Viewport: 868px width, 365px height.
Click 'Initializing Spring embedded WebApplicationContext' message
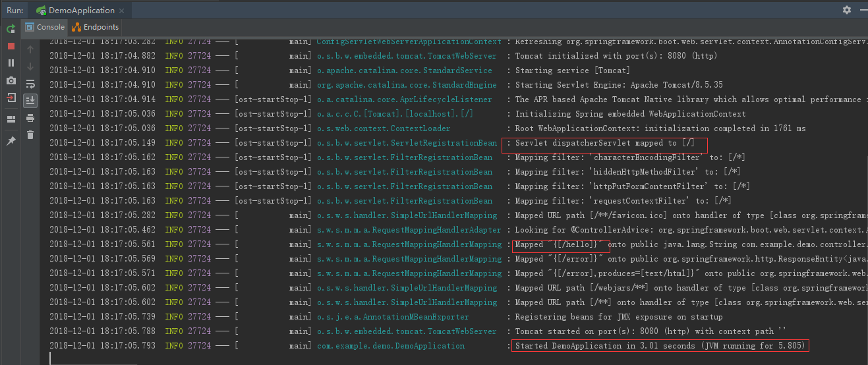point(631,114)
